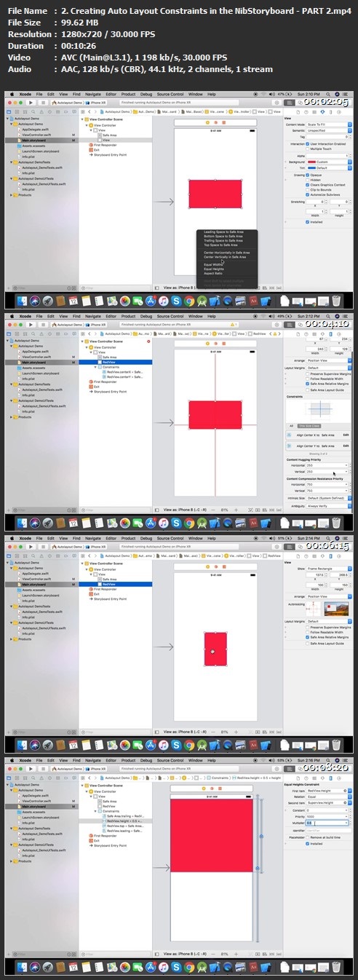Toggle the Clip to Bounds checkbox
358x980 pixels.
click(x=308, y=189)
